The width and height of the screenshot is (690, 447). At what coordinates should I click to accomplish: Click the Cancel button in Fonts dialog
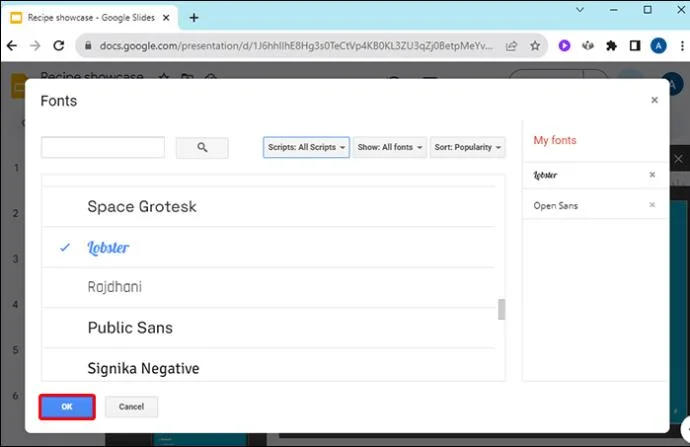click(131, 407)
